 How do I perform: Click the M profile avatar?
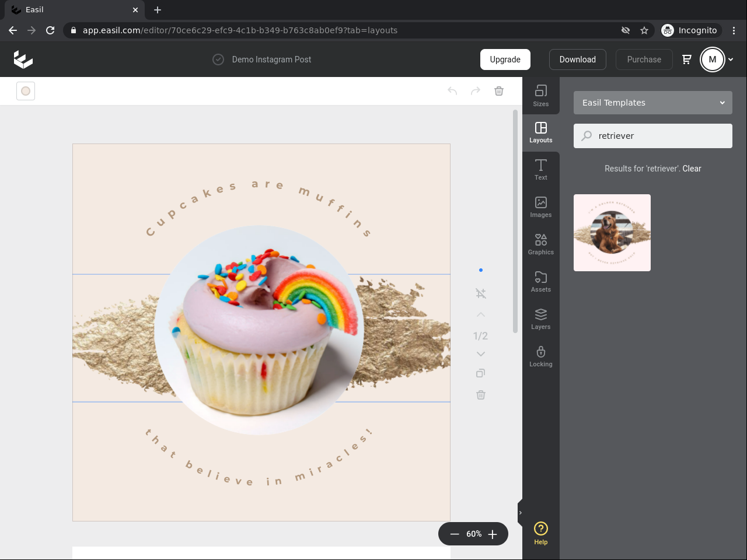coord(713,60)
